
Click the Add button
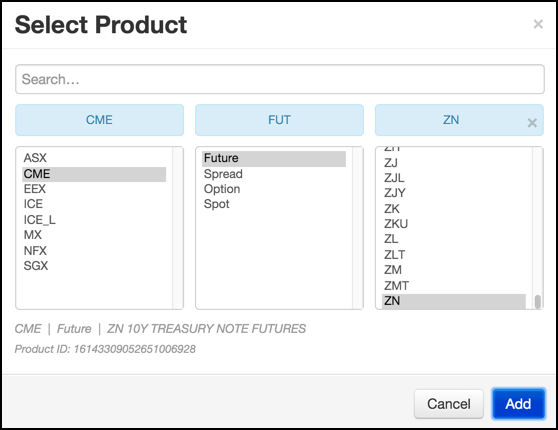pos(518,404)
